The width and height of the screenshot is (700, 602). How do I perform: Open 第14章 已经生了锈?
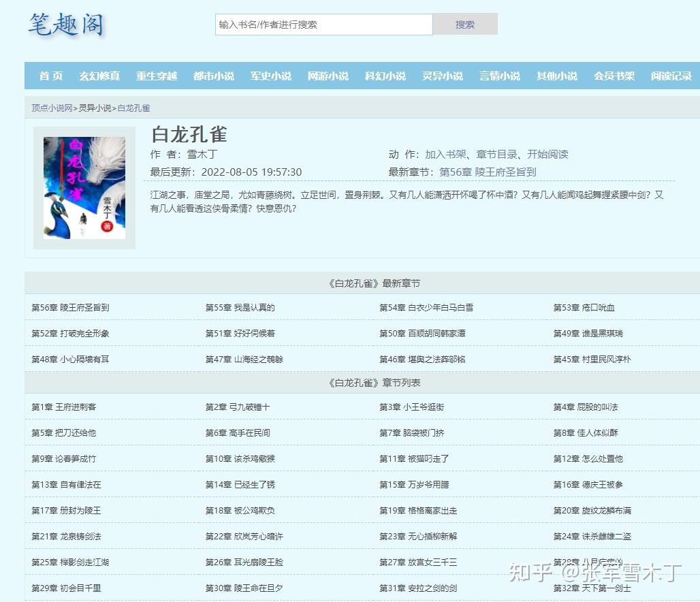pos(240,485)
